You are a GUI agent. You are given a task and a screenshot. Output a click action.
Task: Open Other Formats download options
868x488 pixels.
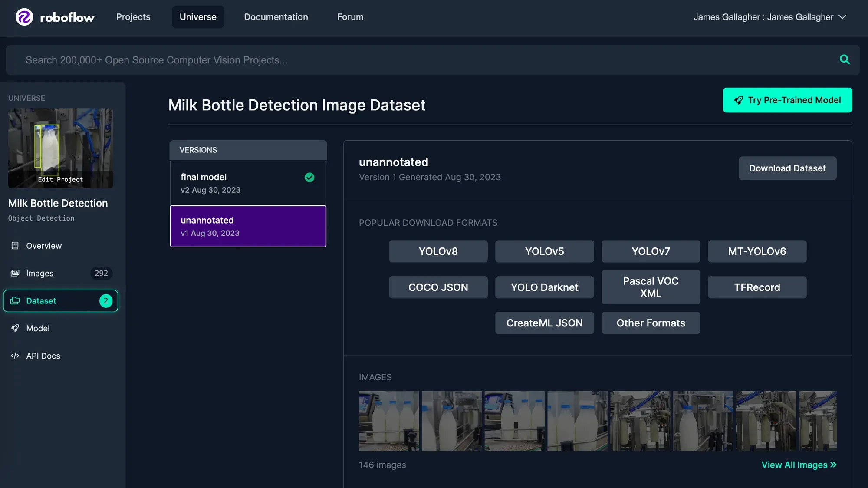(x=651, y=323)
